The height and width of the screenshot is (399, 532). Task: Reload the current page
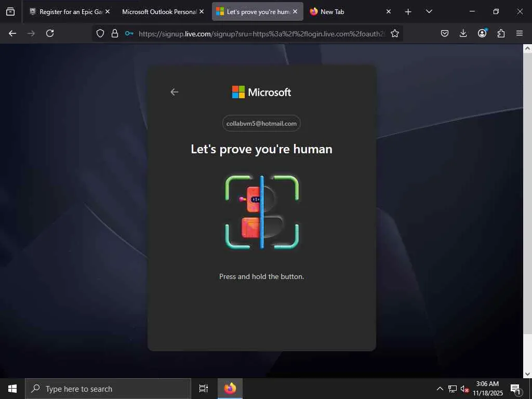(50, 33)
